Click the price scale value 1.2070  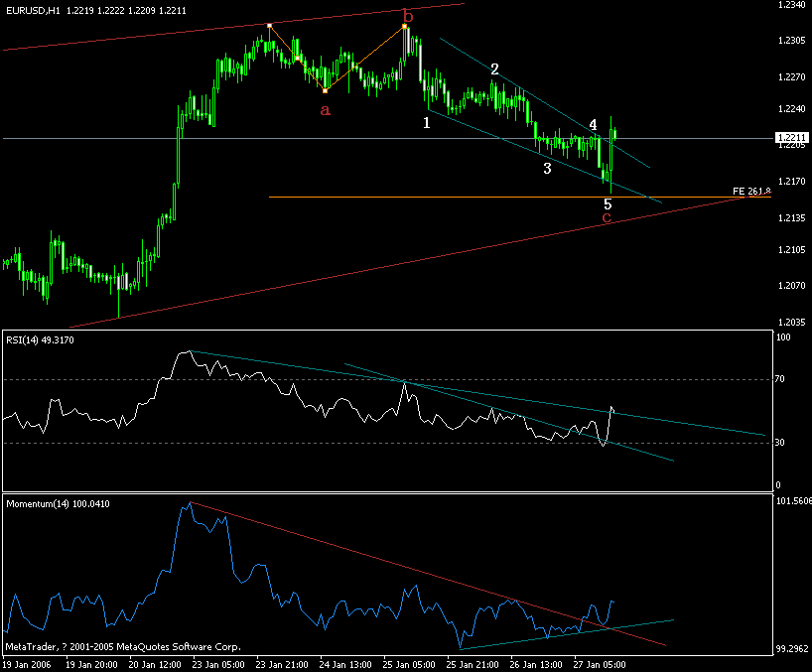click(792, 285)
